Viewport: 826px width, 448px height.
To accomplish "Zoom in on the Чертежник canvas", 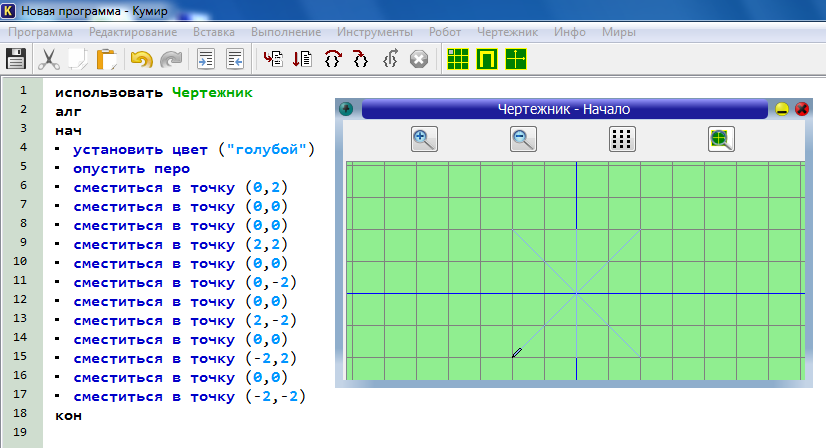I will click(x=424, y=139).
